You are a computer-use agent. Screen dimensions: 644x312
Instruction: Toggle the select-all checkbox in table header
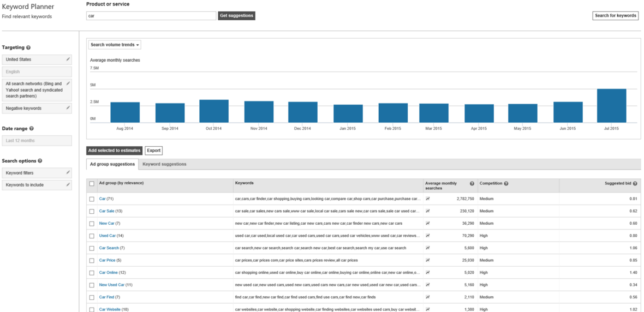pos(92,183)
